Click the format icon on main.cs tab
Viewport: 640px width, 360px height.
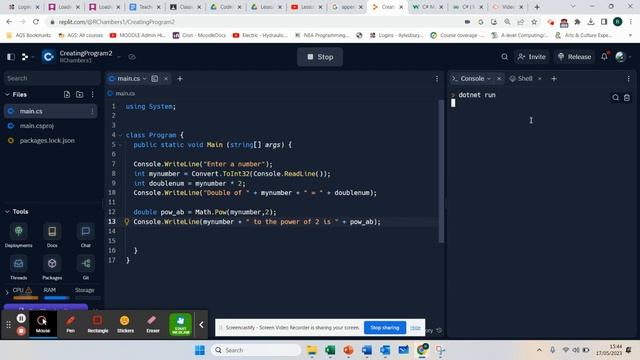[x=155, y=78]
